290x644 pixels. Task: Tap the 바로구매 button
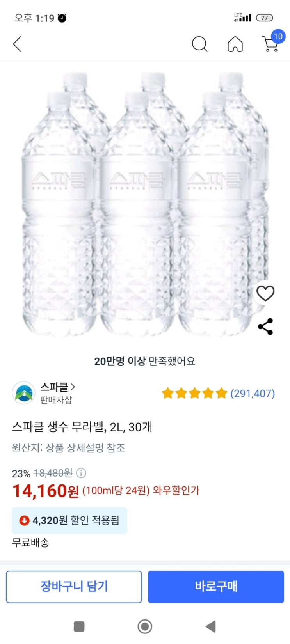coord(216,587)
